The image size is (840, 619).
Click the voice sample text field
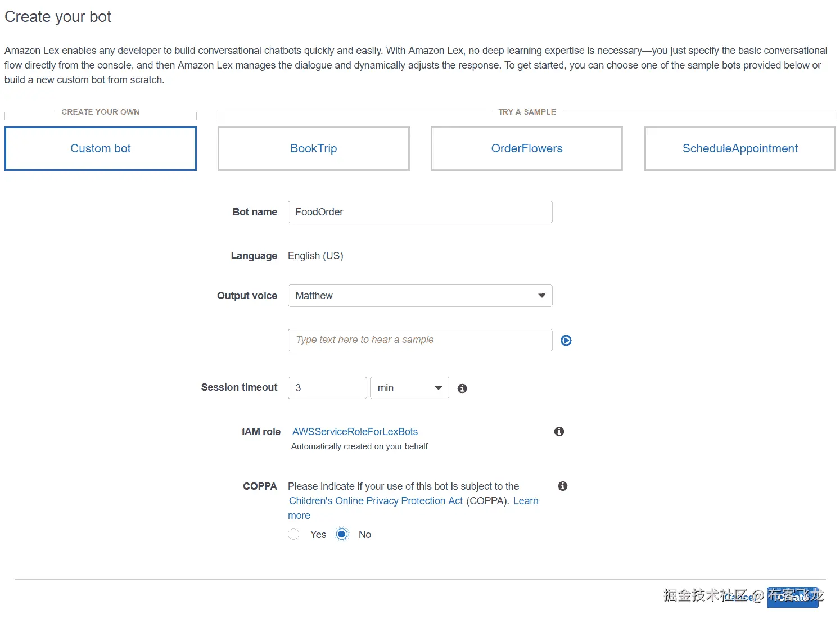point(420,340)
